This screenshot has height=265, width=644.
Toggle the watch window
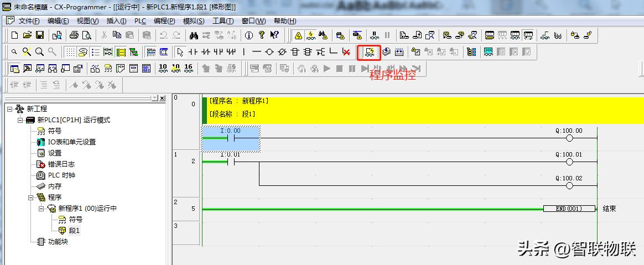coord(40,69)
